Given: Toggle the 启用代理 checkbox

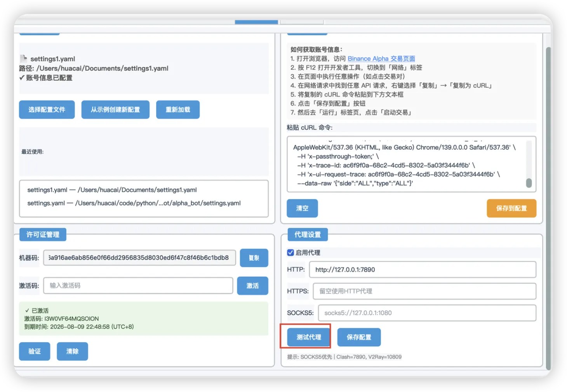Looking at the screenshot, I should pos(290,253).
